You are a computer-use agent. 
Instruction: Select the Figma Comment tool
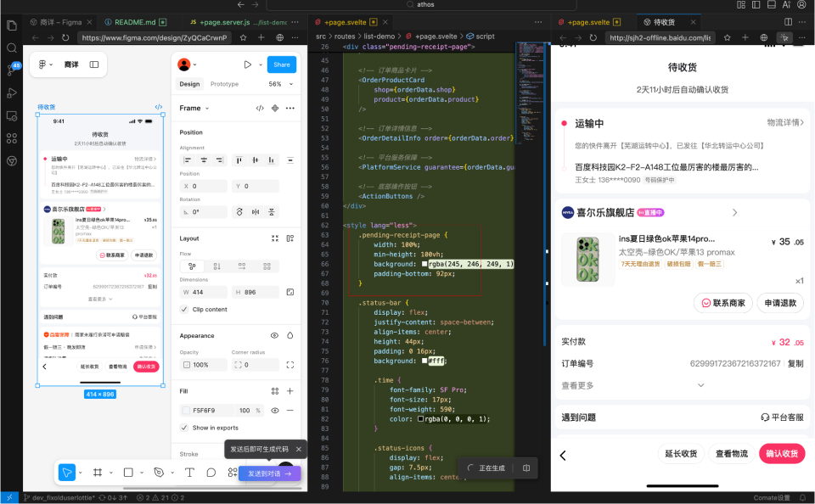tap(211, 473)
